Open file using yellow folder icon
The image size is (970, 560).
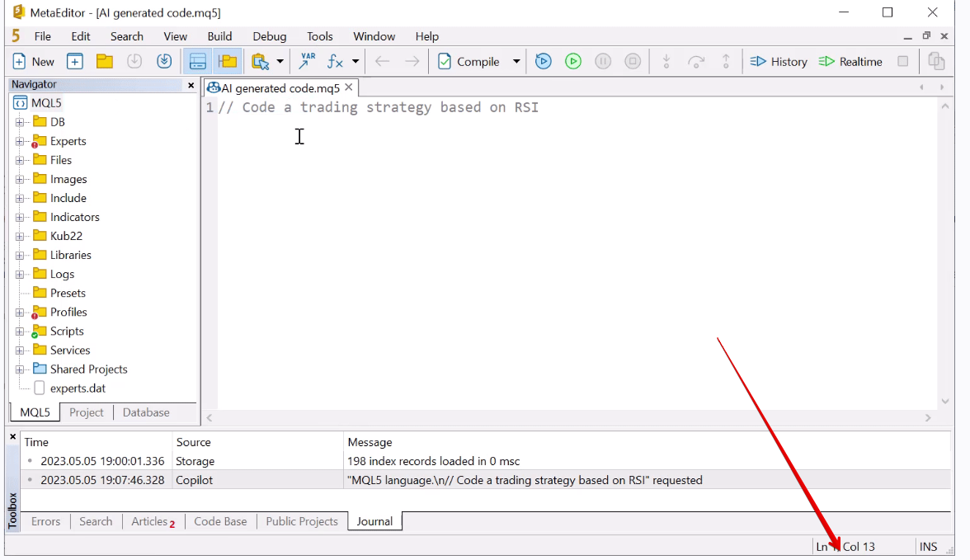[x=105, y=61]
